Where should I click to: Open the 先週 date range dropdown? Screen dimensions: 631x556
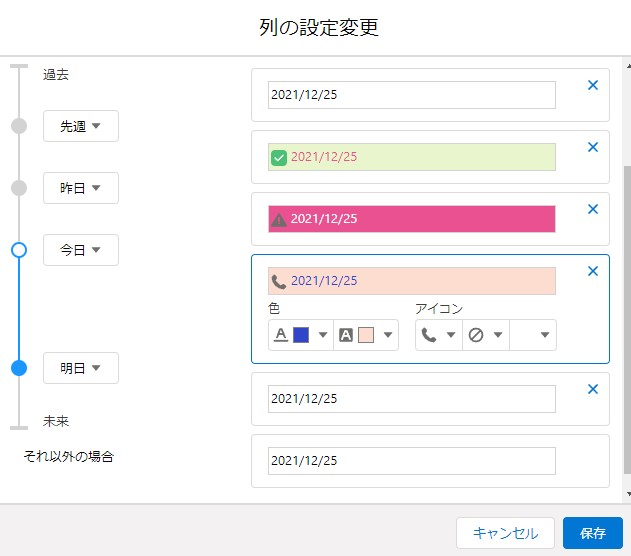tap(81, 126)
